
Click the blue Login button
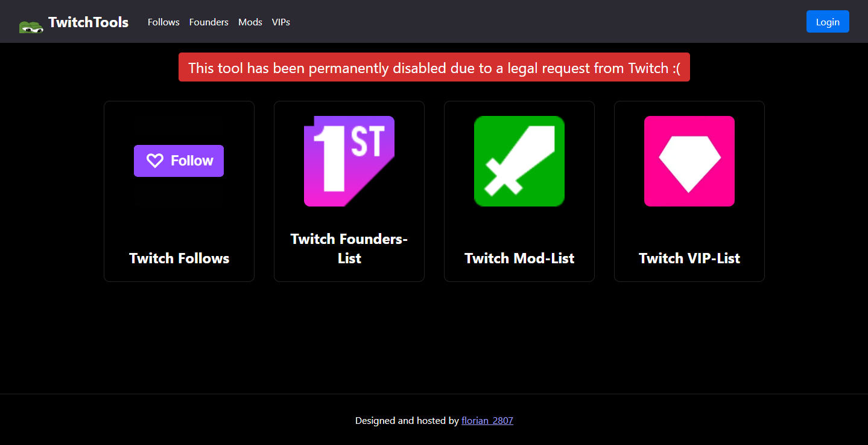tap(828, 22)
